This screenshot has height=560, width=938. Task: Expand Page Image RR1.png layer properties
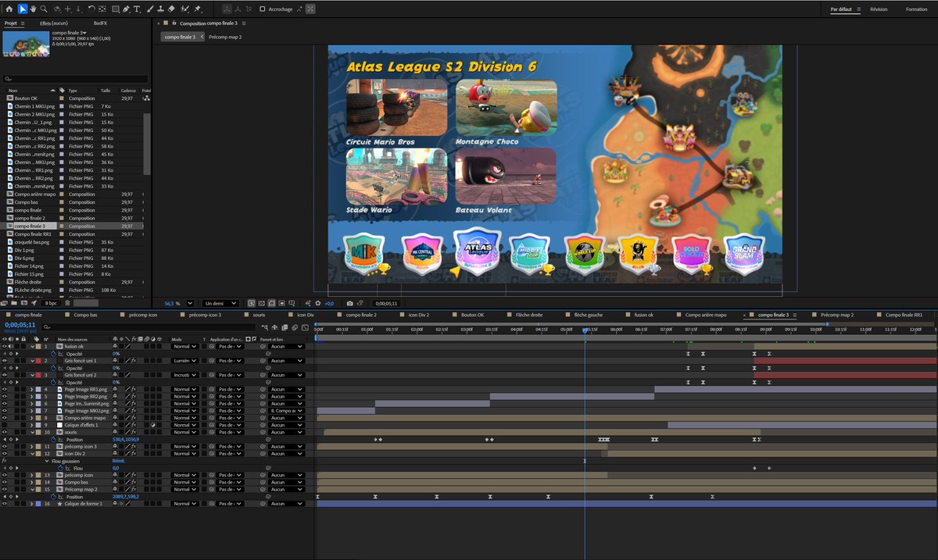32,389
